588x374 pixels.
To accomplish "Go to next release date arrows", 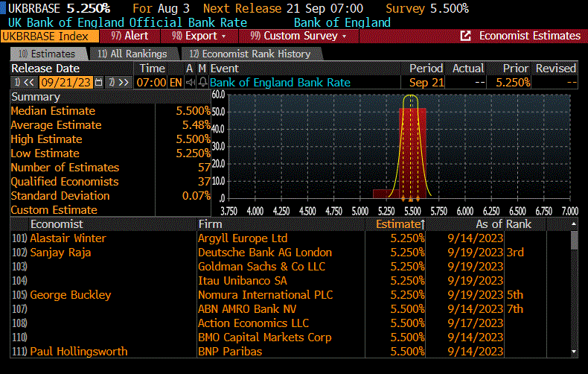I will point(119,82).
